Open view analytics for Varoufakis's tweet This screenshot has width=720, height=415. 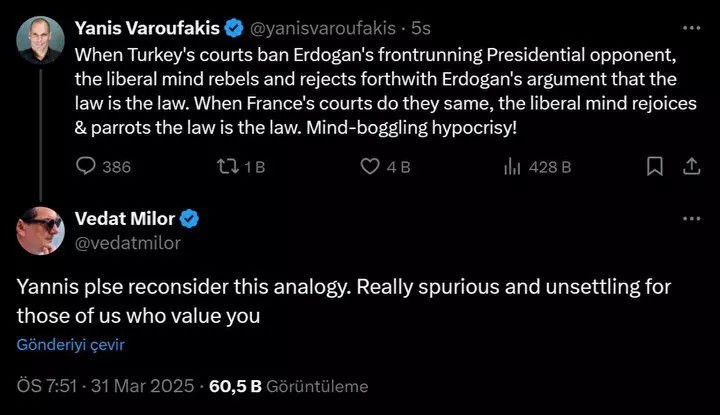[x=510, y=167]
